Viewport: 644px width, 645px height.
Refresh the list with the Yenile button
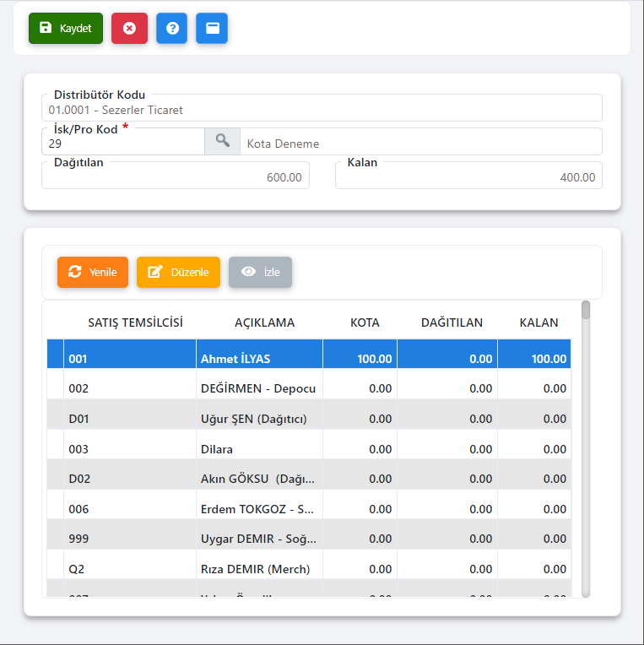pyautogui.click(x=93, y=272)
